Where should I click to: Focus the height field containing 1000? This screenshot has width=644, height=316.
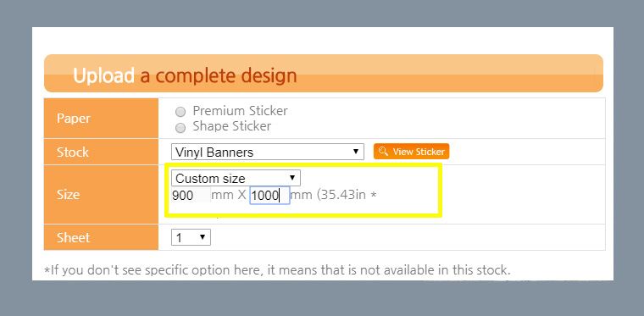269,196
